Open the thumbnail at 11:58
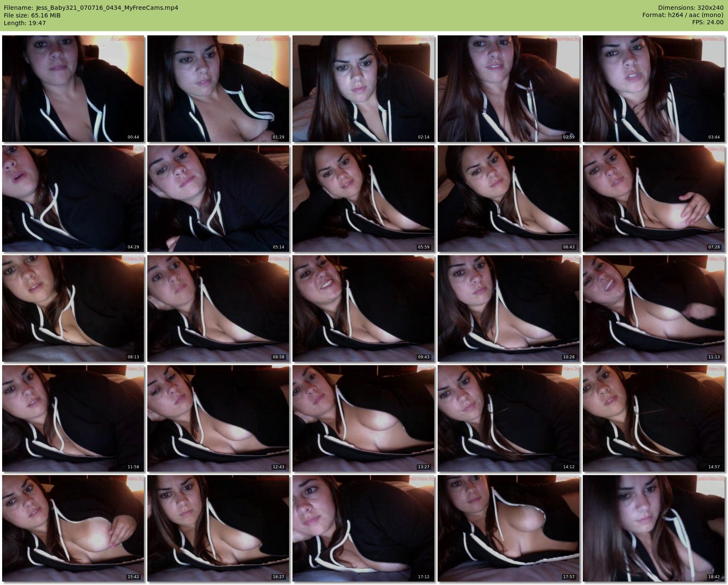 point(73,418)
